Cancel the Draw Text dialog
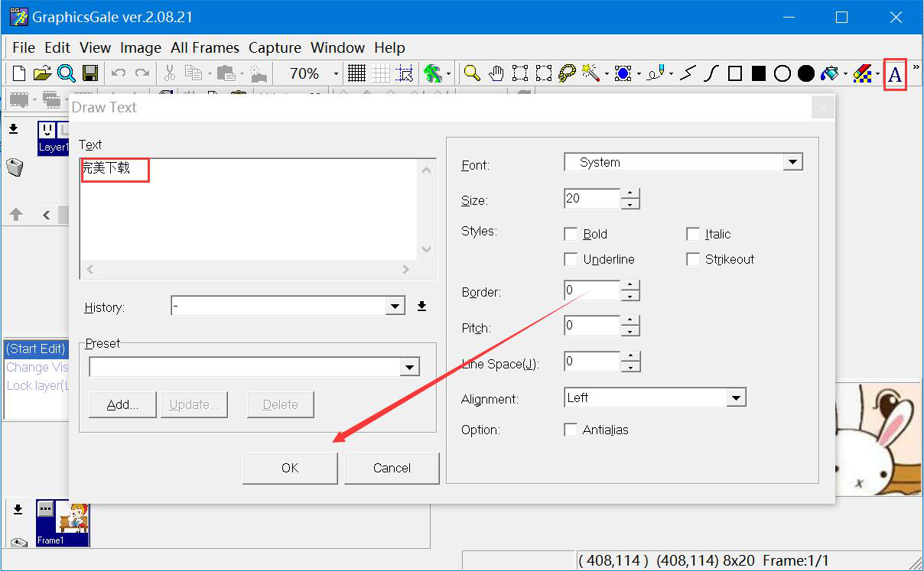The image size is (924, 571). (392, 468)
